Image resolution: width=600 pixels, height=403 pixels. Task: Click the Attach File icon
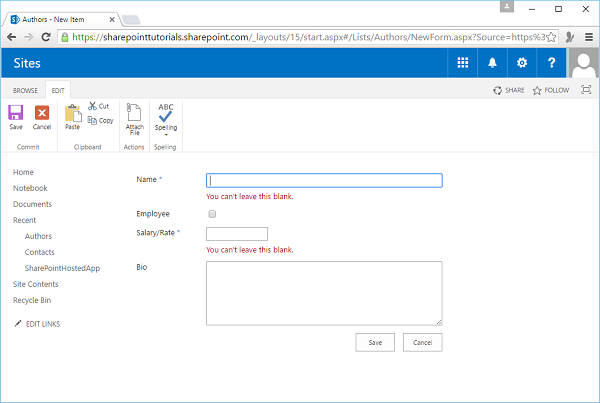[x=134, y=117]
